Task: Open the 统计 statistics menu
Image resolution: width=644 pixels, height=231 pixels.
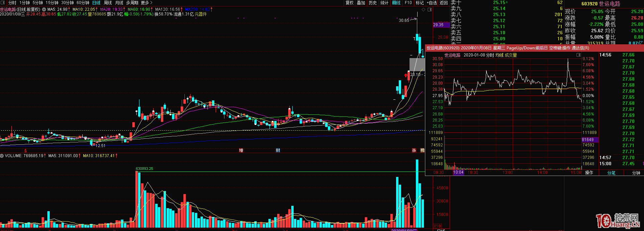Action: pos(384,3)
